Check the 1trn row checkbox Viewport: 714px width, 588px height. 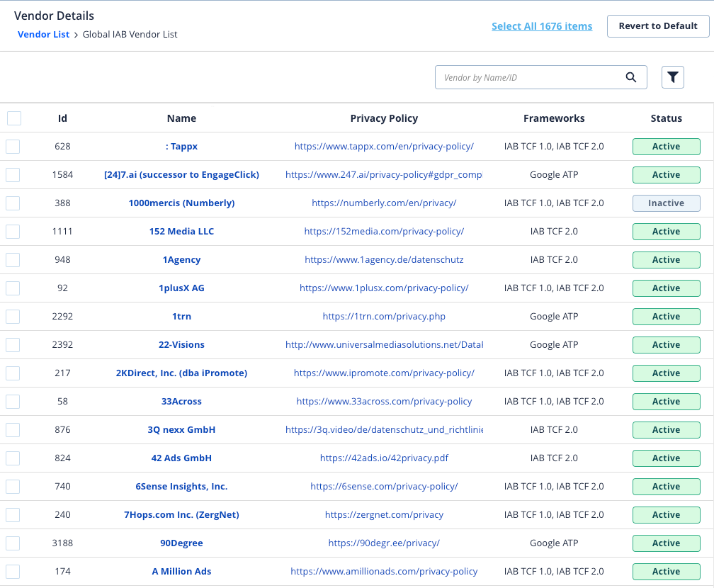(13, 317)
